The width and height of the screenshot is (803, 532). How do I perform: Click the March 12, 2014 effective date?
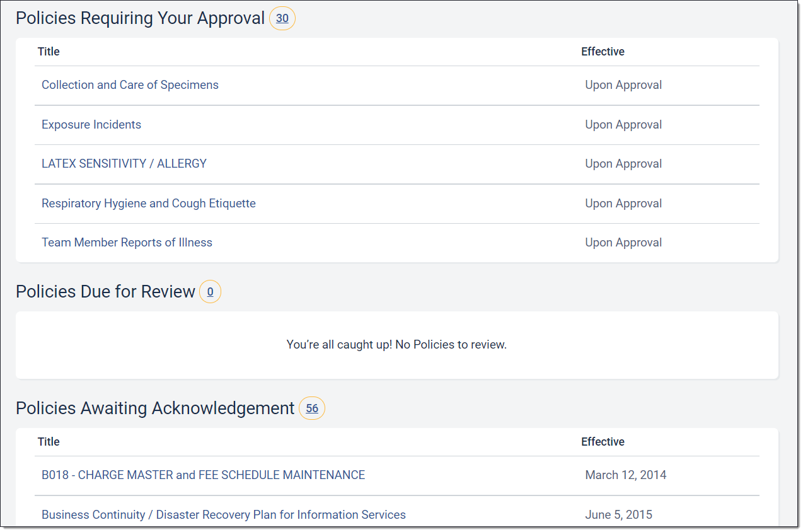pyautogui.click(x=625, y=475)
